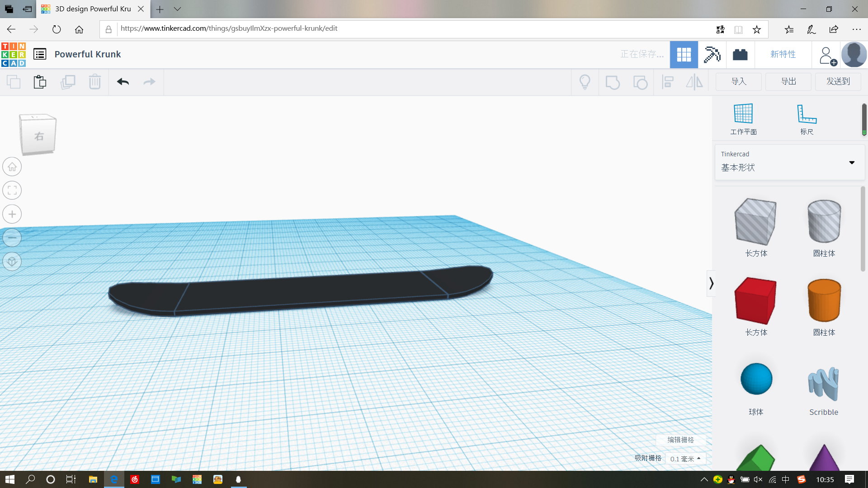This screenshot has width=868, height=488.
Task: Click the Ungroup shapes icon
Action: (640, 82)
